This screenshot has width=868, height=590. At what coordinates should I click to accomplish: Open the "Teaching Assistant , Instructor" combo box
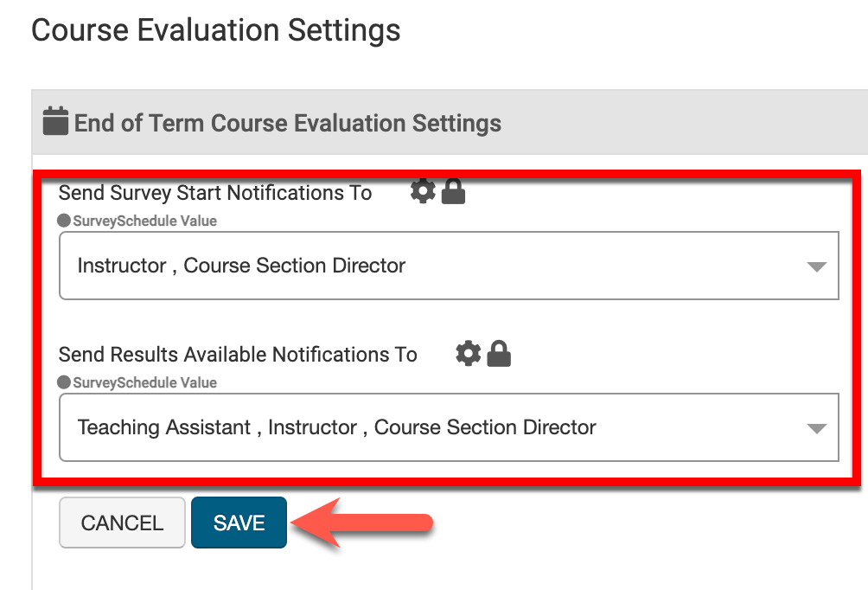click(432, 427)
